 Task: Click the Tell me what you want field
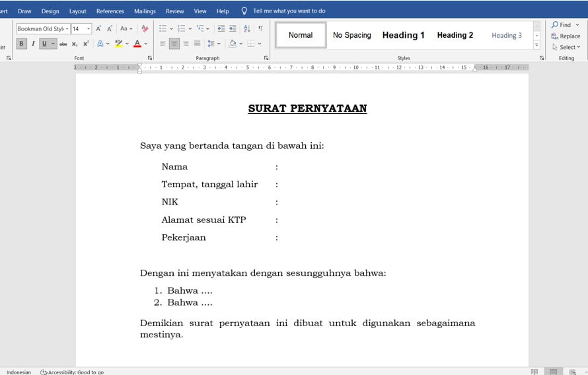pos(289,11)
